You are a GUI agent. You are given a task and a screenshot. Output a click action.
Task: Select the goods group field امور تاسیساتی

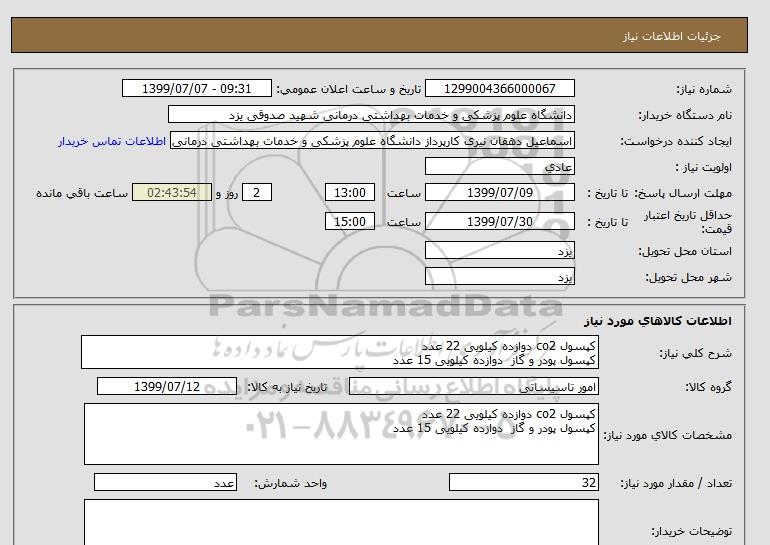(x=474, y=386)
